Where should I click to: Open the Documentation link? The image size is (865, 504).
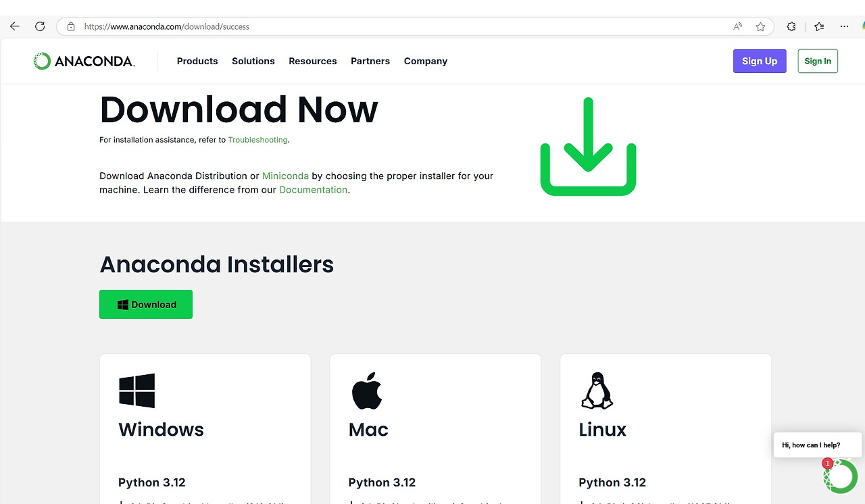(313, 190)
